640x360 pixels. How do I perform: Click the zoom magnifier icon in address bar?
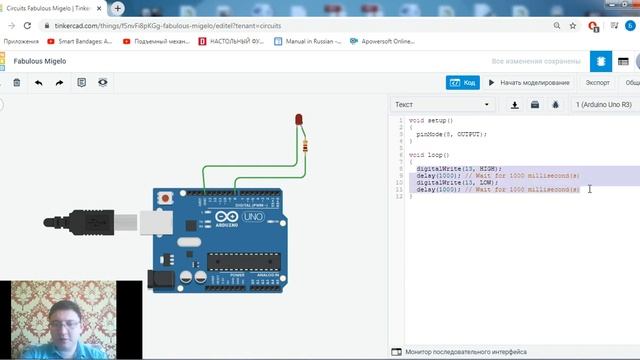click(557, 26)
